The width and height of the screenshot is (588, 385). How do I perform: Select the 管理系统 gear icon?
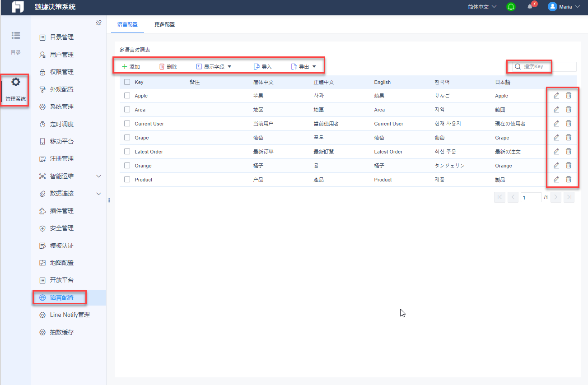coord(16,82)
